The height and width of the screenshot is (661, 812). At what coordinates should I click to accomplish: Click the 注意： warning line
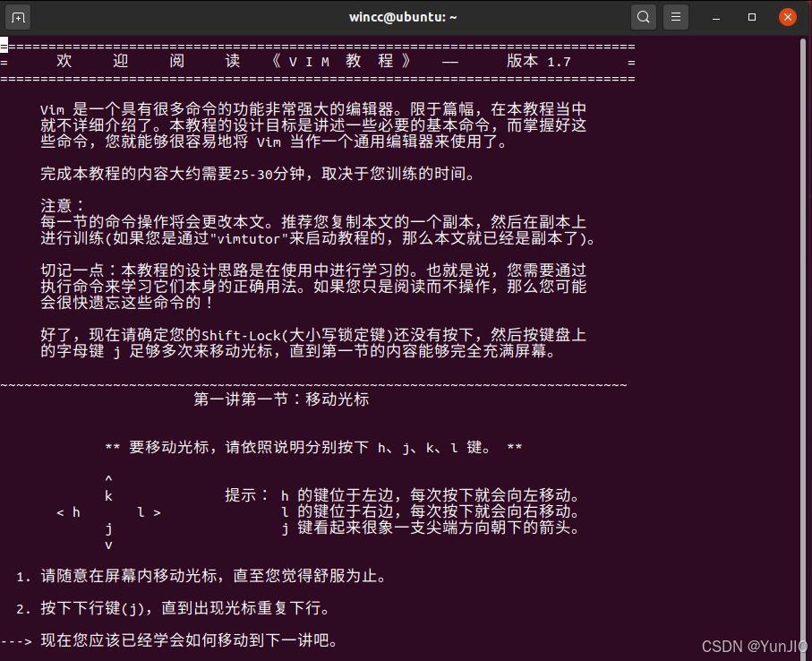(59, 205)
